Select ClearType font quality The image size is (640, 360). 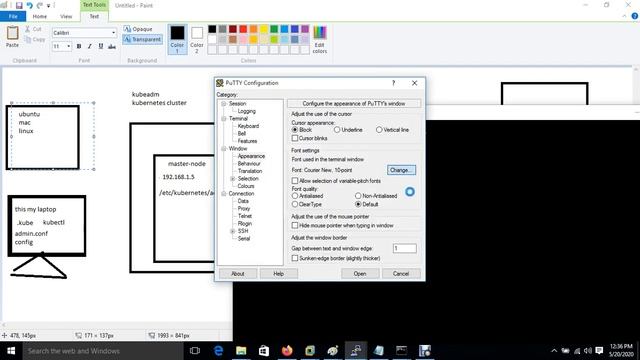295,204
